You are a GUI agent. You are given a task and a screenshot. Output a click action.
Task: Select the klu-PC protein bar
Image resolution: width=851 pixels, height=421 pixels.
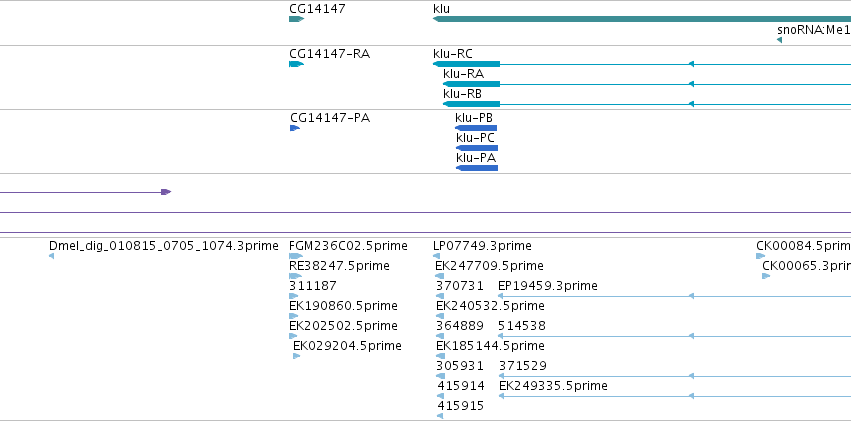(477, 148)
